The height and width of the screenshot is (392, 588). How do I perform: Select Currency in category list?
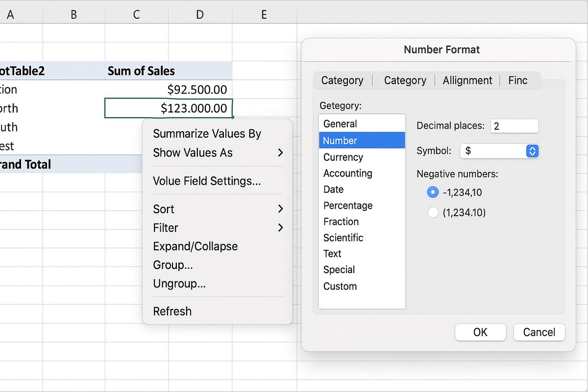tap(362, 157)
